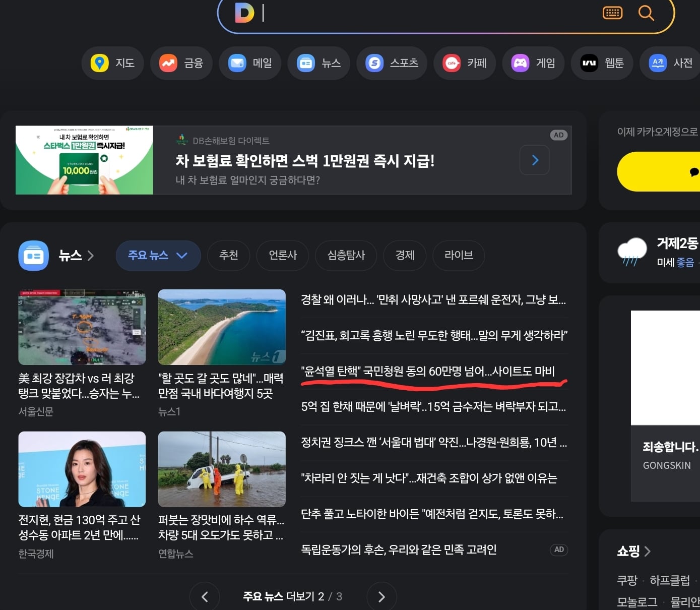
Task: Click the 연합뉴스 source label
Action: 176,554
